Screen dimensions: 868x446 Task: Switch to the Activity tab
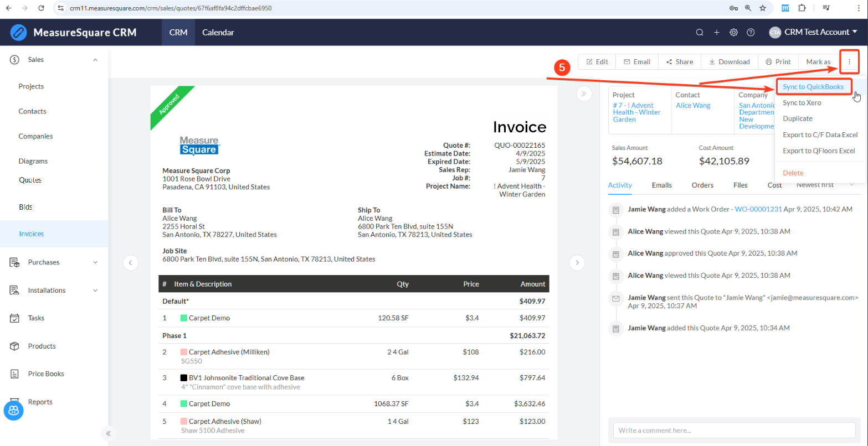pos(620,185)
